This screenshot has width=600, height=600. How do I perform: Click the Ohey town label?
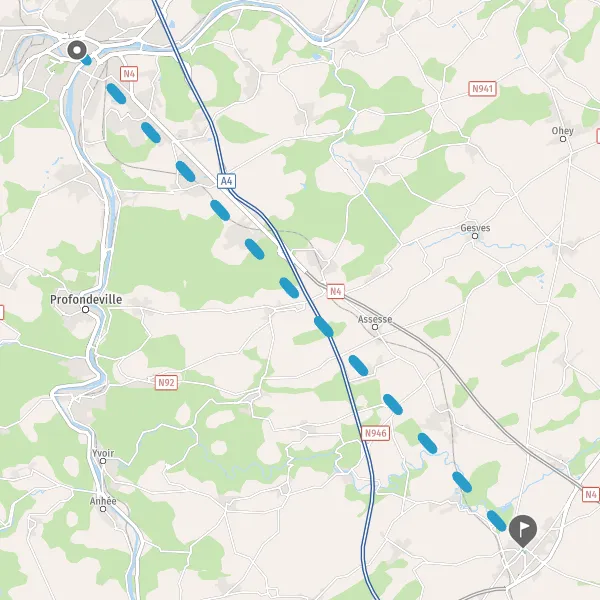(x=562, y=131)
